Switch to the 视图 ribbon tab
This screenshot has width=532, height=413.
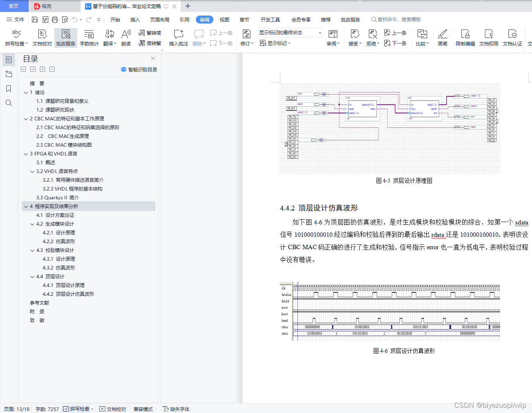click(225, 20)
